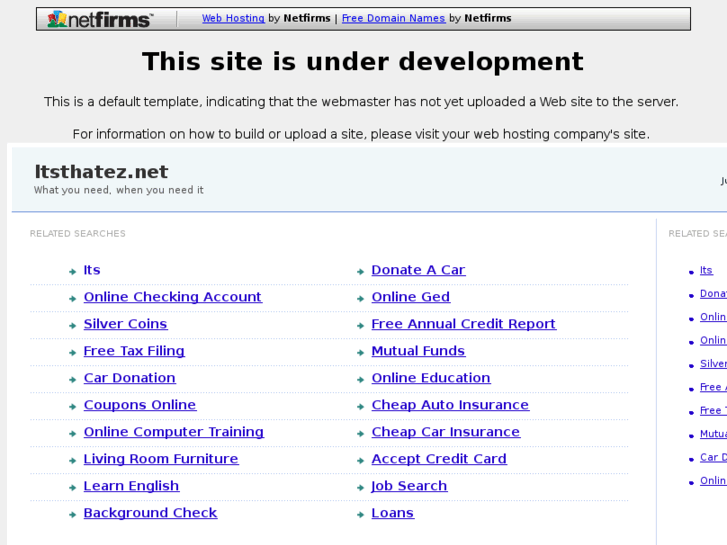727x545 pixels.
Task: Select the Silver Coins link
Action: pyautogui.click(x=125, y=324)
